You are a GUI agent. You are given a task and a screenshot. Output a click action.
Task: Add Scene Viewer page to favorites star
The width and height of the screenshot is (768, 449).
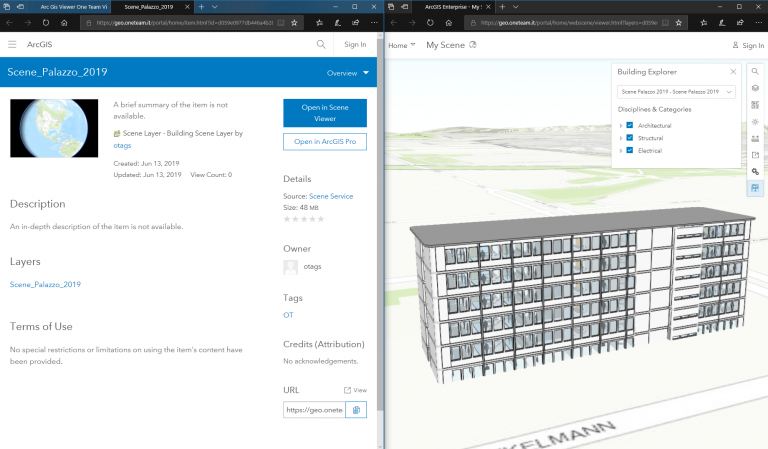[678, 23]
